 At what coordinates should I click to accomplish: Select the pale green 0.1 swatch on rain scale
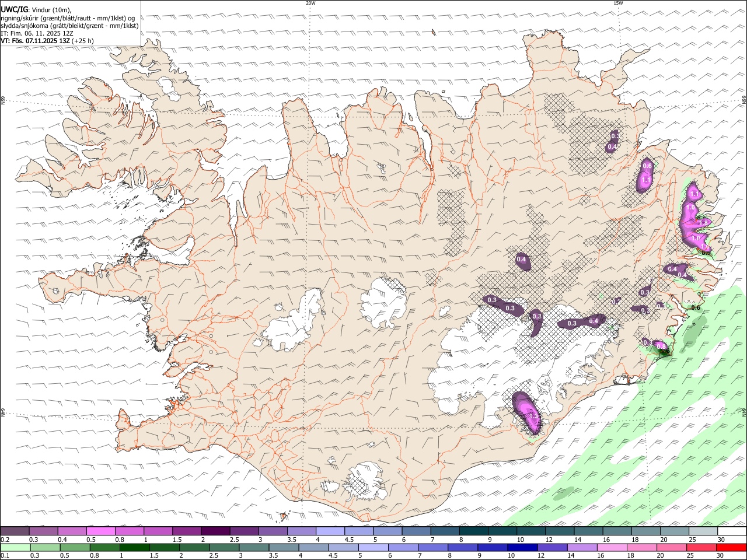pyautogui.click(x=15, y=548)
